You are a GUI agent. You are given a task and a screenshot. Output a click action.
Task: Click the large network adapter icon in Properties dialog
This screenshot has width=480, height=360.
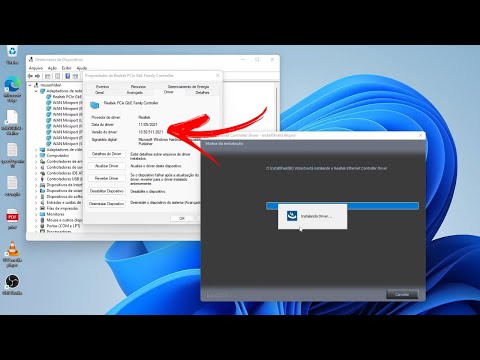pyautogui.click(x=95, y=105)
